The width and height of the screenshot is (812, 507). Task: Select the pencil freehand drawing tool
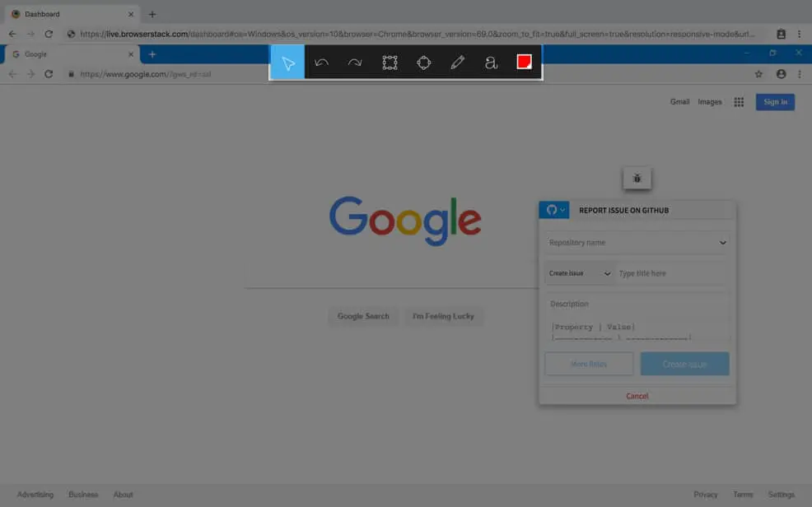click(x=457, y=63)
